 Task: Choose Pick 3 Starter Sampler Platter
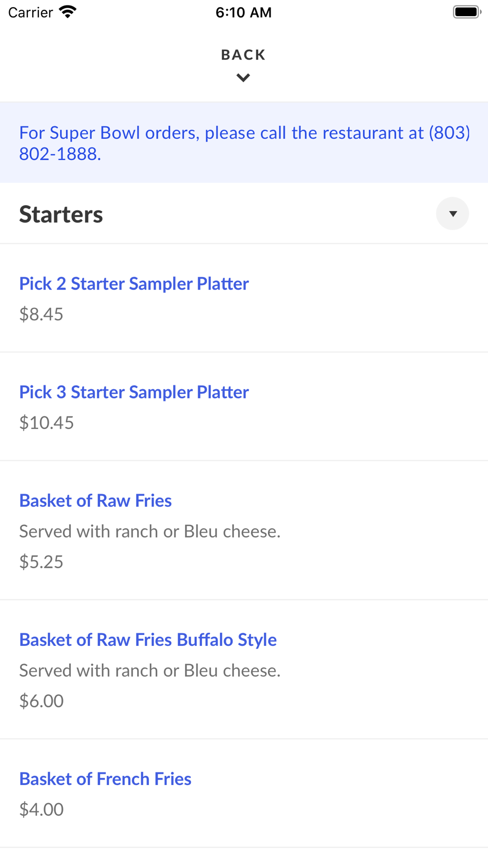(x=134, y=392)
